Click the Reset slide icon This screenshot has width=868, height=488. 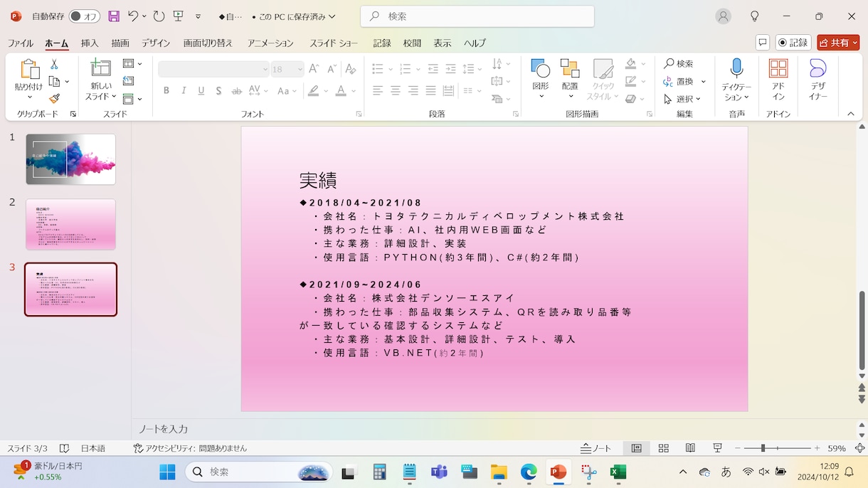click(128, 81)
